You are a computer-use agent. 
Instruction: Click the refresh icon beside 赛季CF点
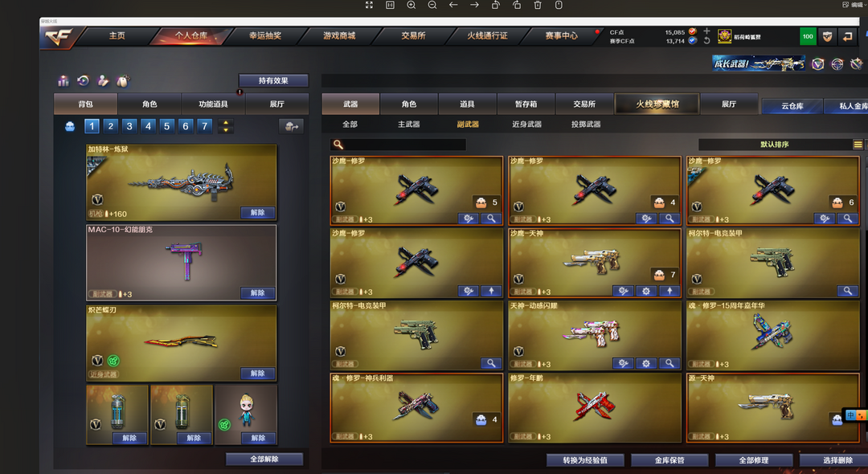click(x=706, y=41)
